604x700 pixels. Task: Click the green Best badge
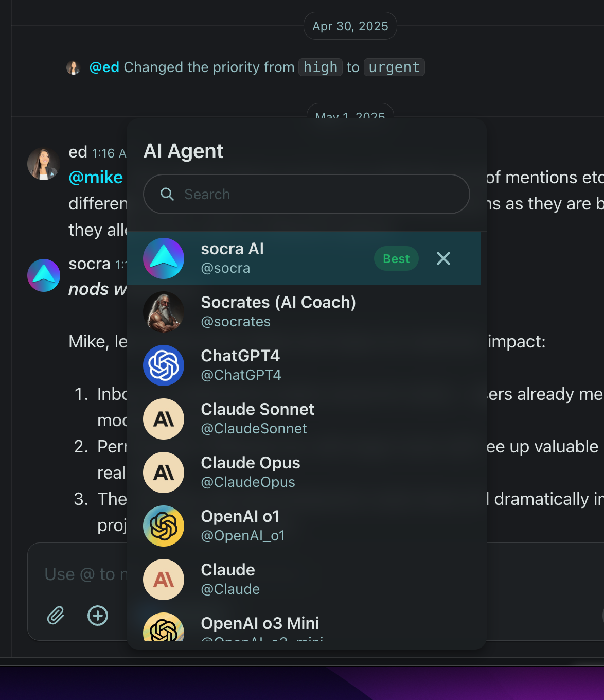(x=396, y=258)
